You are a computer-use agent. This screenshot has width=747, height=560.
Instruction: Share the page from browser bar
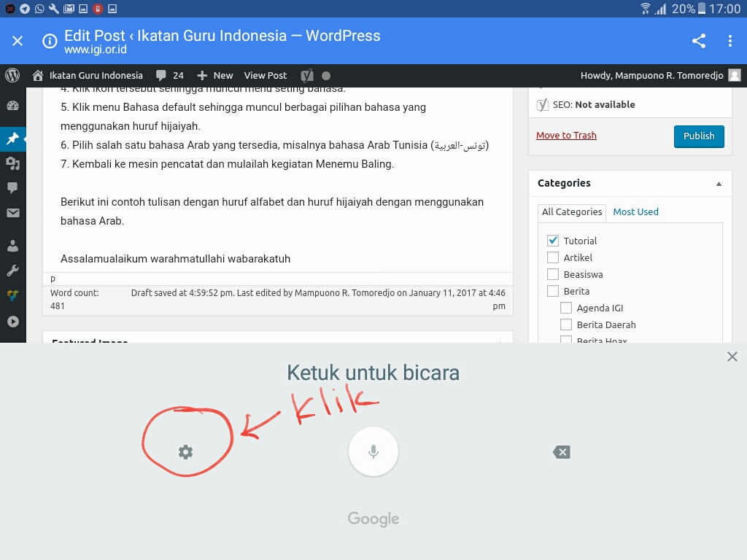tap(699, 41)
